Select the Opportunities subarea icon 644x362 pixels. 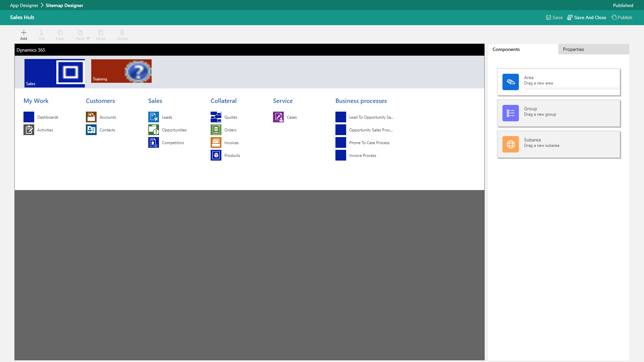[x=153, y=130]
